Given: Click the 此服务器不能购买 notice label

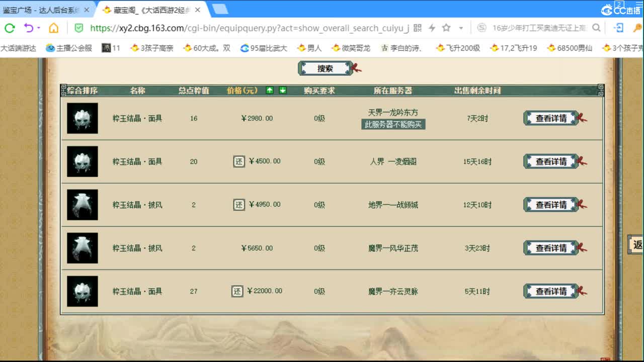Looking at the screenshot, I should [393, 124].
